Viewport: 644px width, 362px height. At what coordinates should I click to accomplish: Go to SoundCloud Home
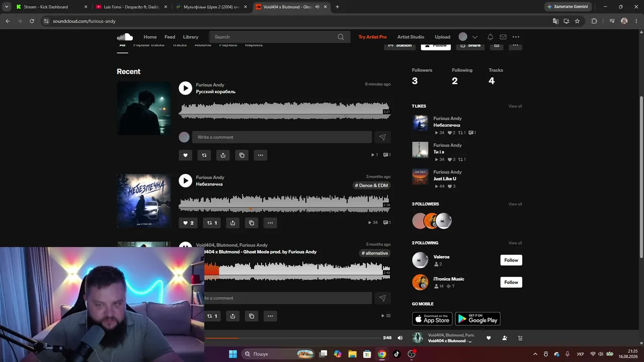[150, 37]
